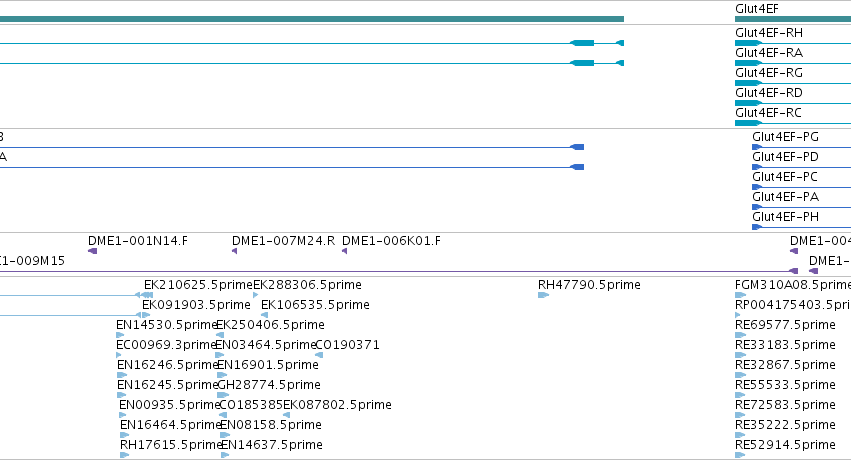Click the blue arrow glyph under RE69577.5prime
Screen dimensions: 851x460
point(741,335)
